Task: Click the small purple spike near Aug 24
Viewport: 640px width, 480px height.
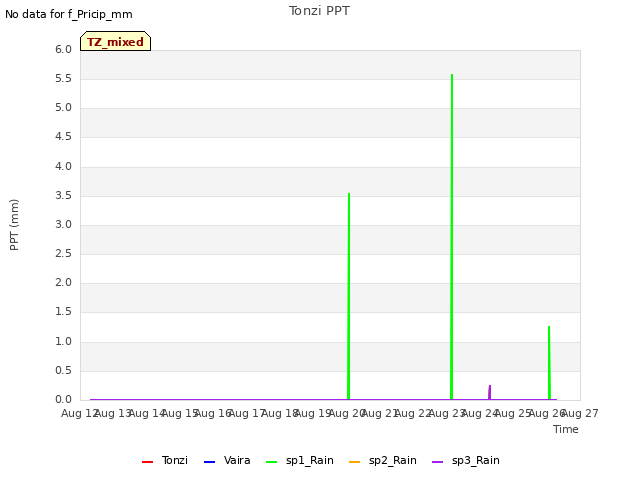Action: [x=490, y=392]
